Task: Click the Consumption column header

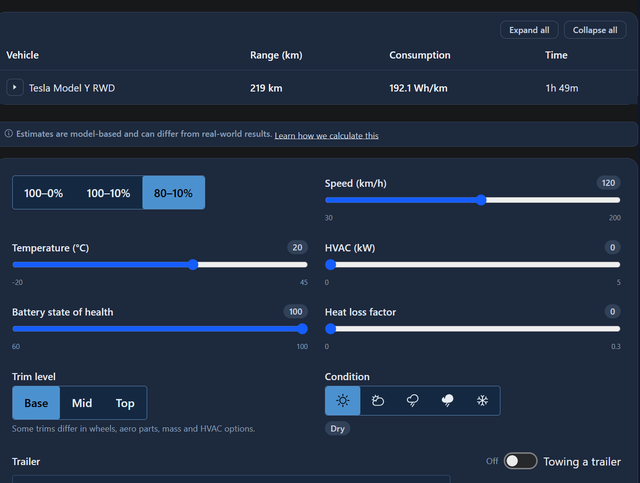Action: click(420, 55)
